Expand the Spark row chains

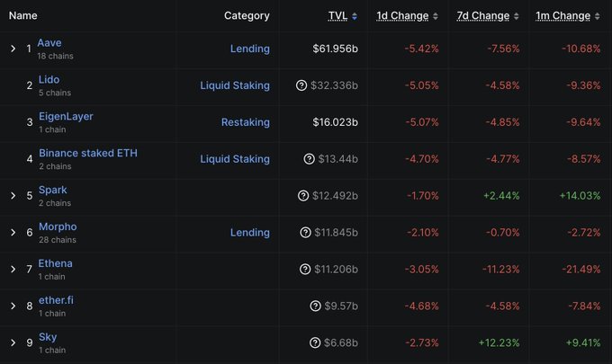[x=13, y=196]
